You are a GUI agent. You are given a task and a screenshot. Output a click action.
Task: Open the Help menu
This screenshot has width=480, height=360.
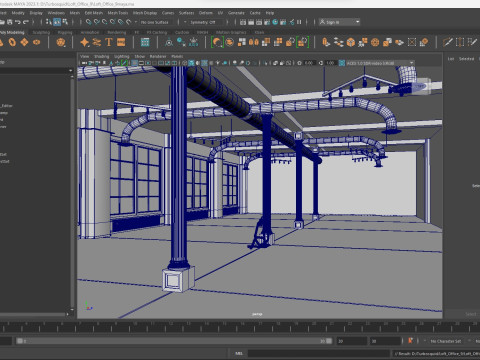pos(270,13)
